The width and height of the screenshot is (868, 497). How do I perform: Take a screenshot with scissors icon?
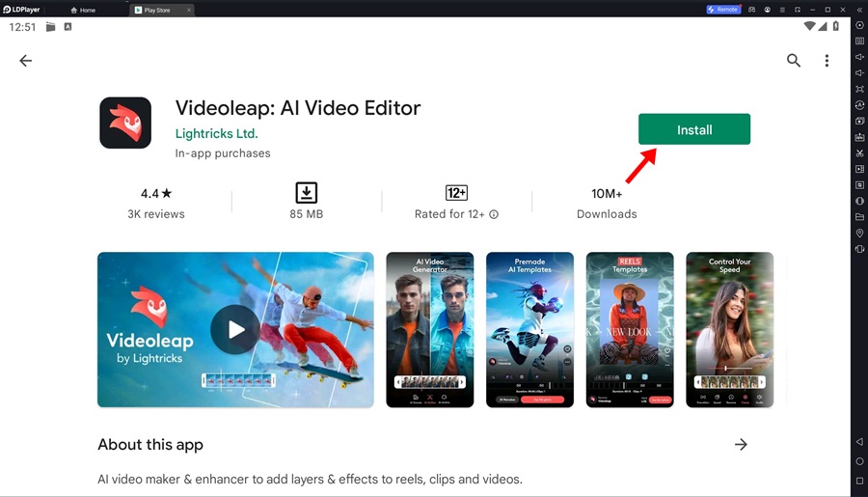tap(859, 152)
